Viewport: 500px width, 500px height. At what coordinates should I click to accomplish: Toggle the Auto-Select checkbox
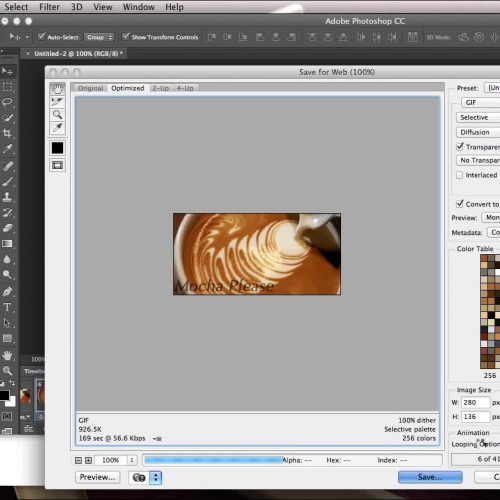(x=41, y=36)
